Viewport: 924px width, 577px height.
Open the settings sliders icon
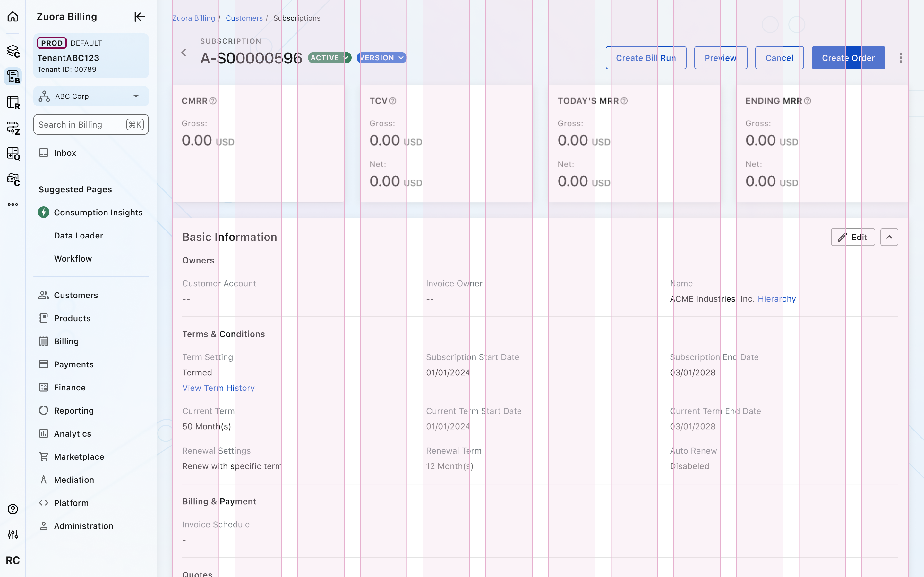[x=13, y=535]
